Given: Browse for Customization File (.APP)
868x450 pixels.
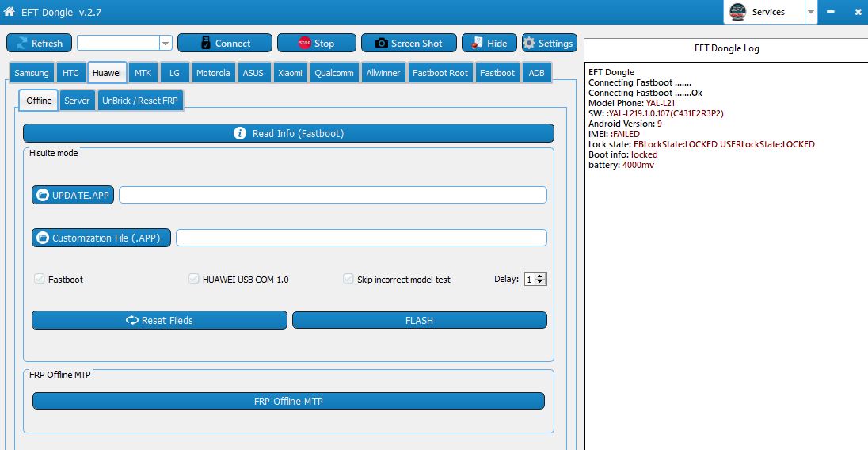Looking at the screenshot, I should (101, 238).
